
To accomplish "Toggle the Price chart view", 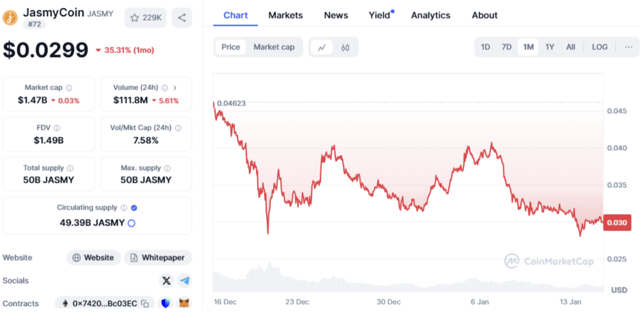I will coord(230,47).
